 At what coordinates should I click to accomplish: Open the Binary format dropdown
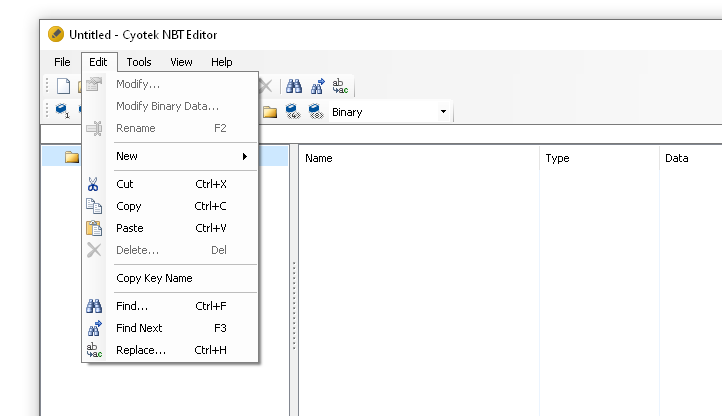(x=443, y=111)
